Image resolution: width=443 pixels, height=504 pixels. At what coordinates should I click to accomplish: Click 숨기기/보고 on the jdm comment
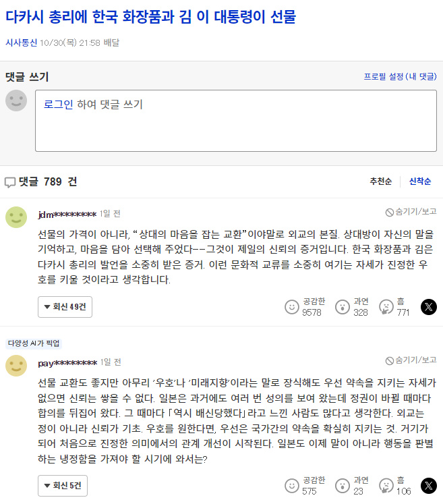[411, 212]
